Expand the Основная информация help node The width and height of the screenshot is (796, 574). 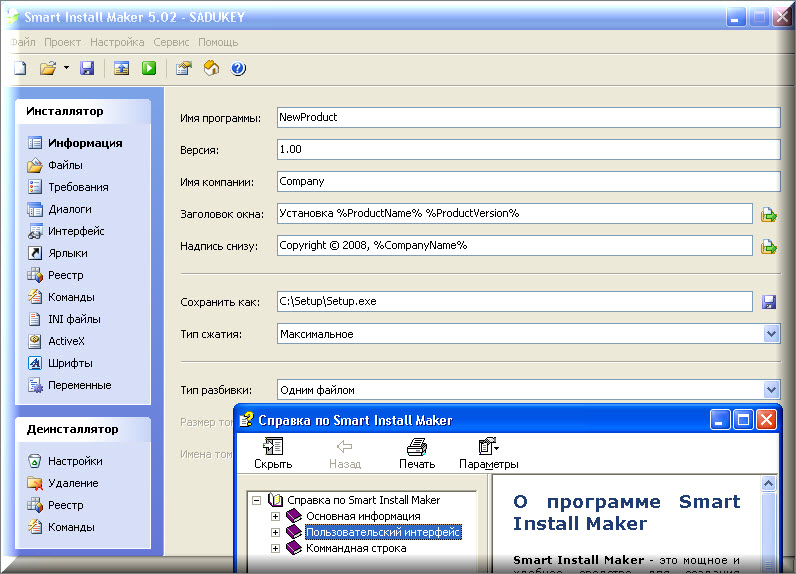[276, 516]
